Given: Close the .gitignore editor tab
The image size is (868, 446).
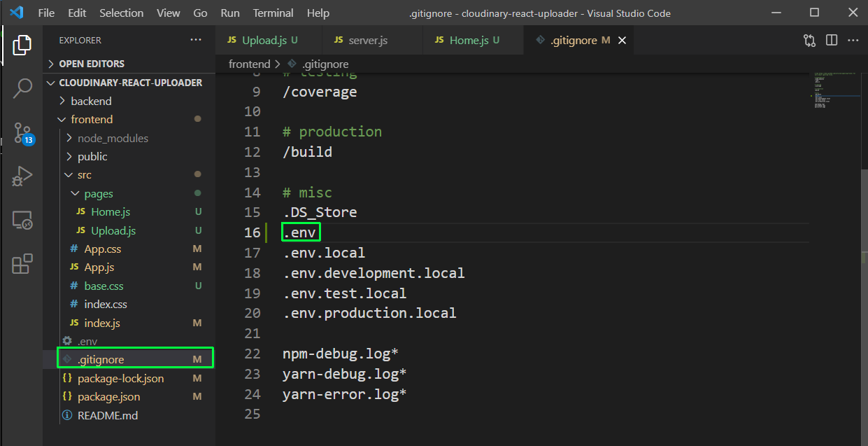Looking at the screenshot, I should pyautogui.click(x=622, y=41).
